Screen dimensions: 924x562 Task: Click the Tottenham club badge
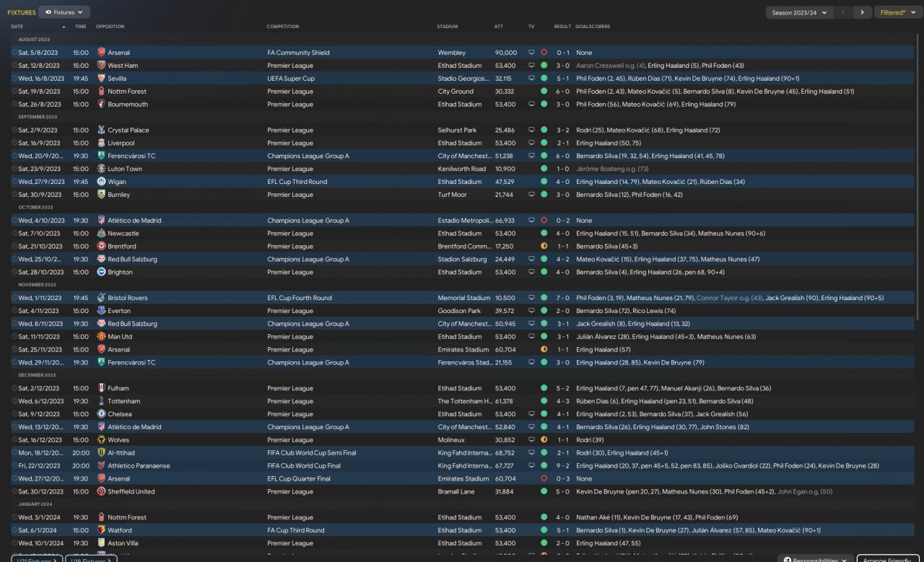[x=101, y=401]
